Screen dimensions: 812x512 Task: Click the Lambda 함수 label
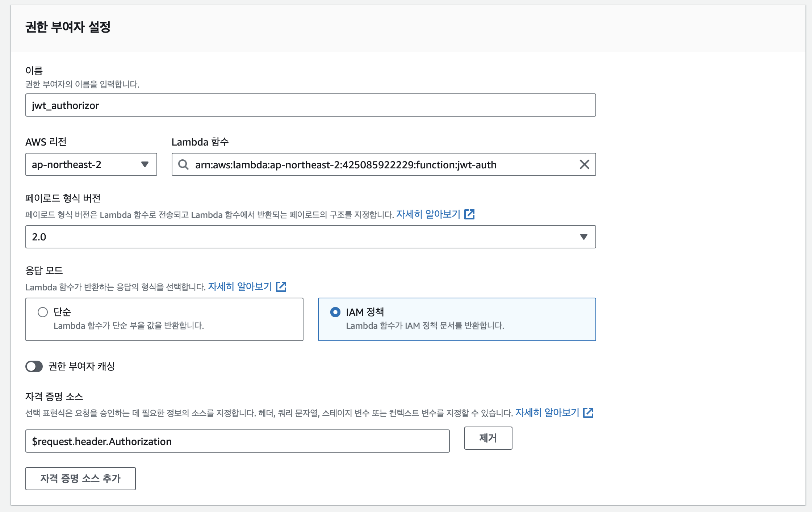coord(200,142)
